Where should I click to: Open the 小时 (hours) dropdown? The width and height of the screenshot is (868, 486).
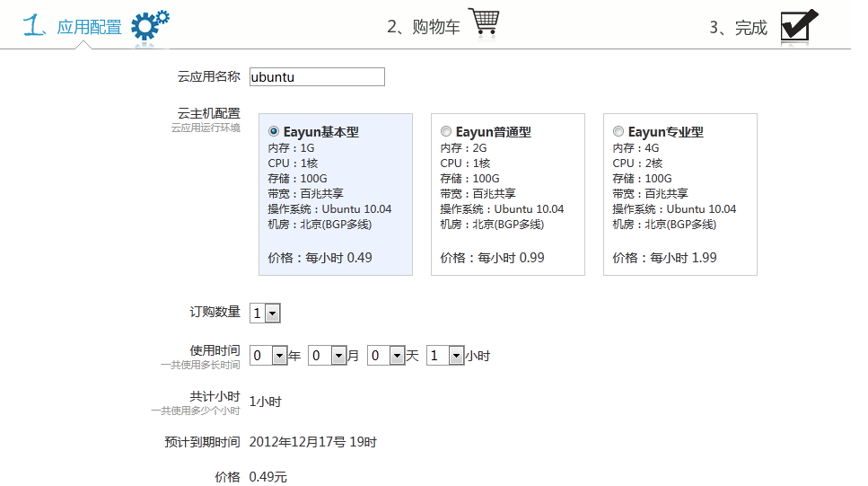pyautogui.click(x=445, y=355)
